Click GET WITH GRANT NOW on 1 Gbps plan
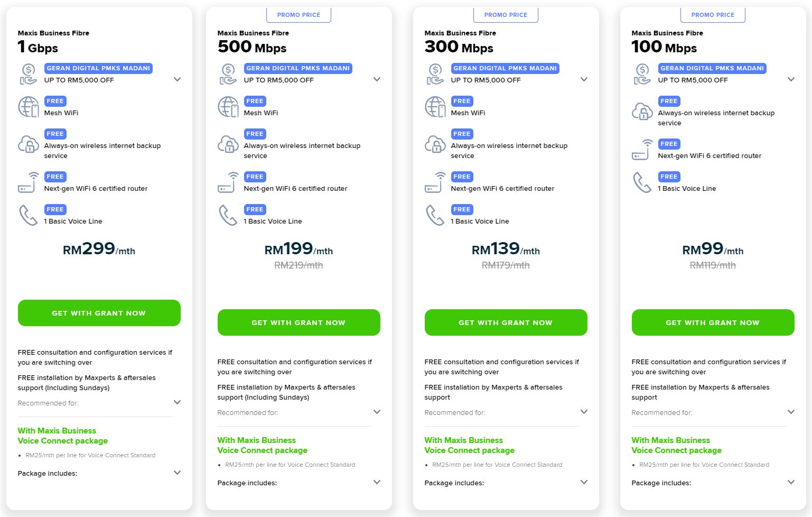Screen dimensions: 812x517 pyautogui.click(x=99, y=313)
